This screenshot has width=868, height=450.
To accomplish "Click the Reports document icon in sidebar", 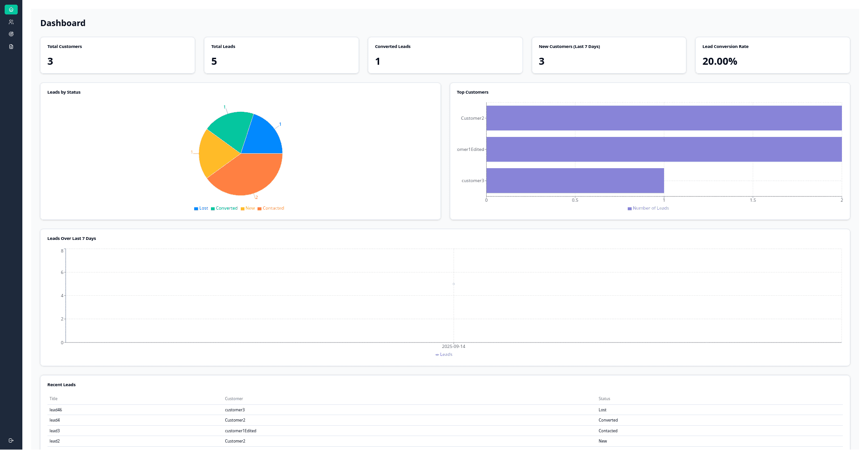I will pyautogui.click(x=11, y=47).
